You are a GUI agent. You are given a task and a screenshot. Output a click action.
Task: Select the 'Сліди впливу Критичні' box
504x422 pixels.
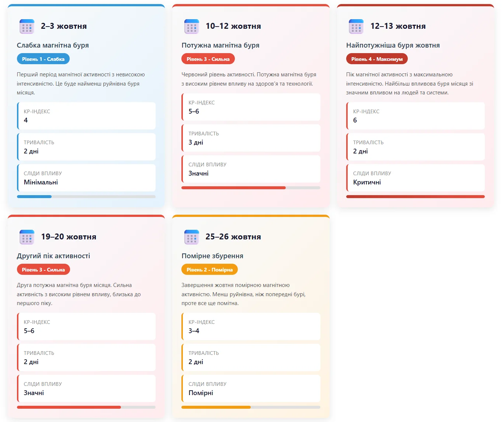[x=416, y=178]
